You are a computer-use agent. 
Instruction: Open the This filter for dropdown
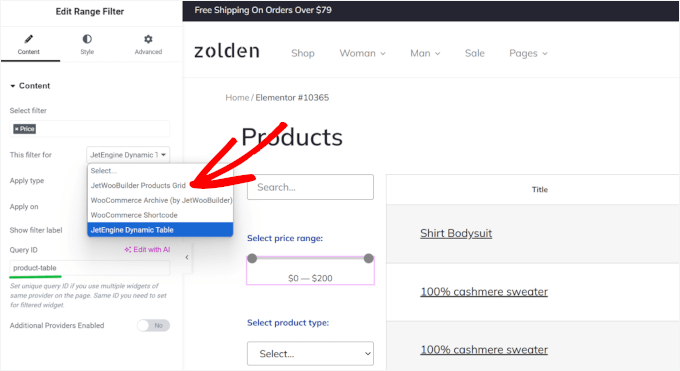pos(128,155)
